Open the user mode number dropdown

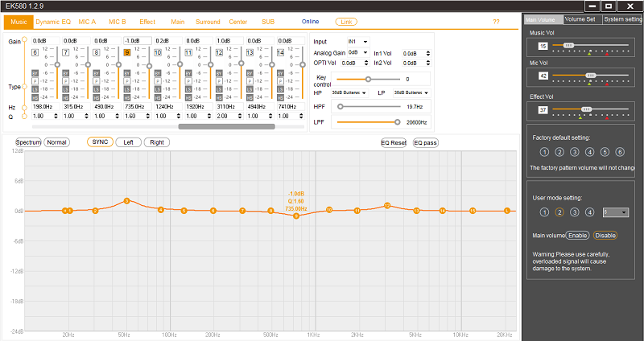[x=615, y=212]
